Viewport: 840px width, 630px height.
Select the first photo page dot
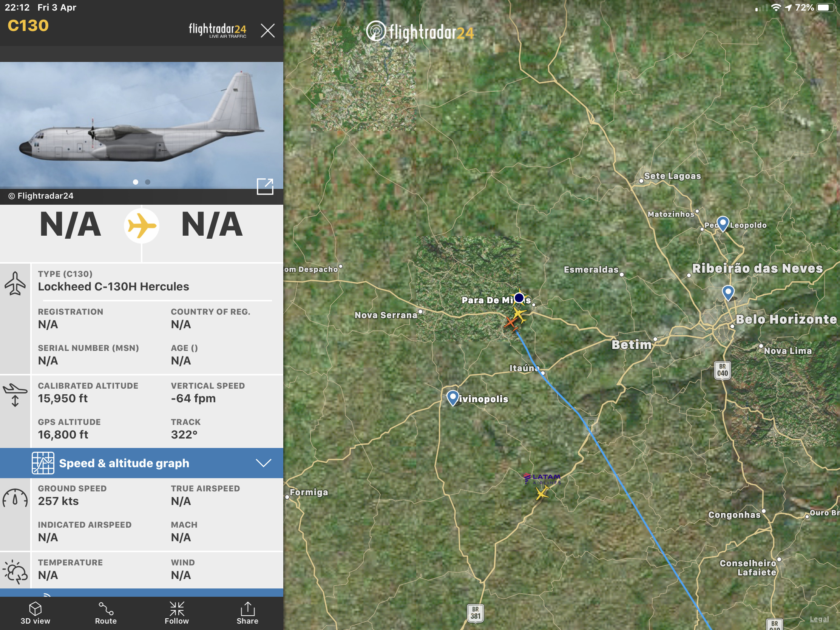pos(136,182)
